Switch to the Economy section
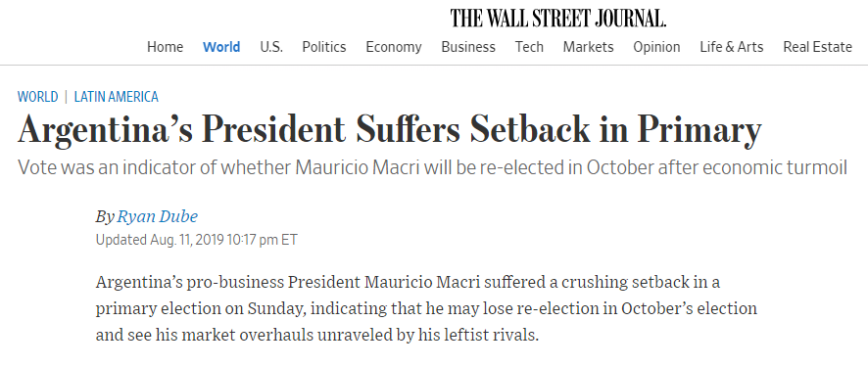868x367 pixels. point(394,47)
